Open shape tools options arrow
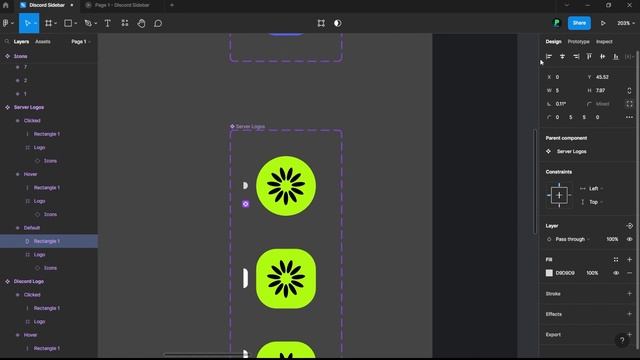640x360 pixels. click(76, 23)
